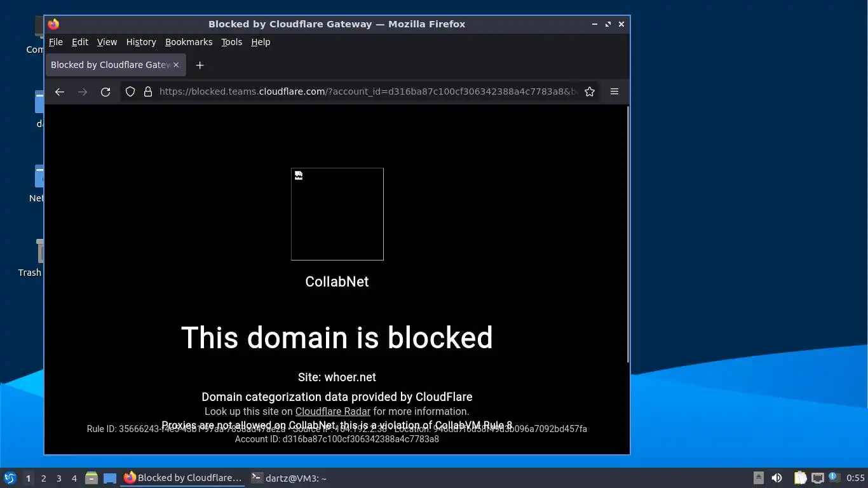
Task: Follow the Cloudflare Radar link
Action: [x=333, y=411]
